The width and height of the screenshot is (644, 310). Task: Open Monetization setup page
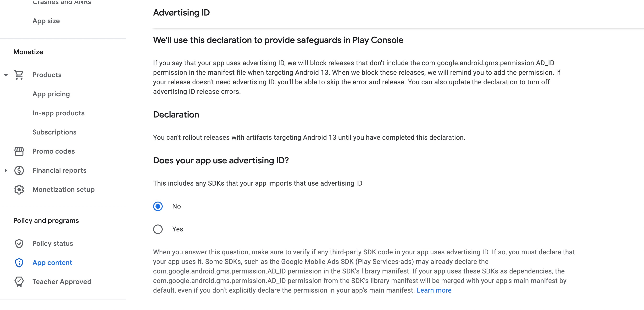(x=63, y=190)
